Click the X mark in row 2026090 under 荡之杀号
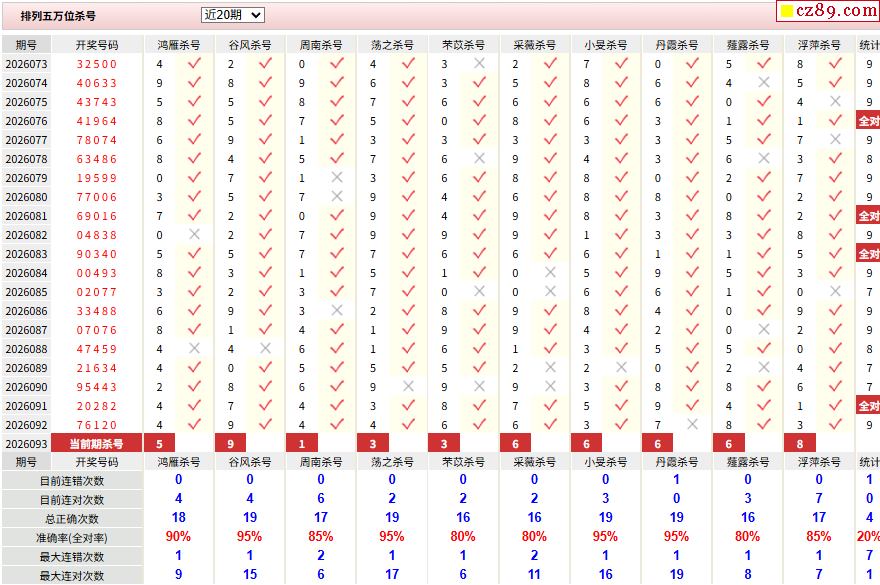 click(408, 386)
